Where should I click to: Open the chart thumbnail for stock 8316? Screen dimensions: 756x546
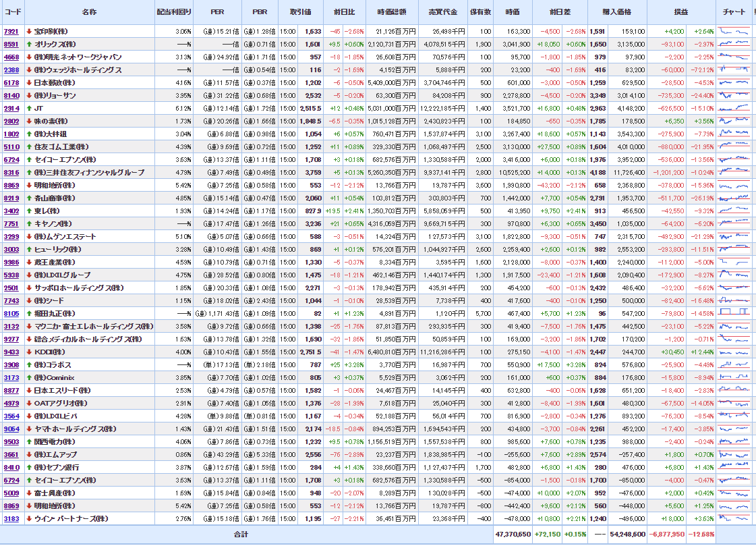coord(734,172)
